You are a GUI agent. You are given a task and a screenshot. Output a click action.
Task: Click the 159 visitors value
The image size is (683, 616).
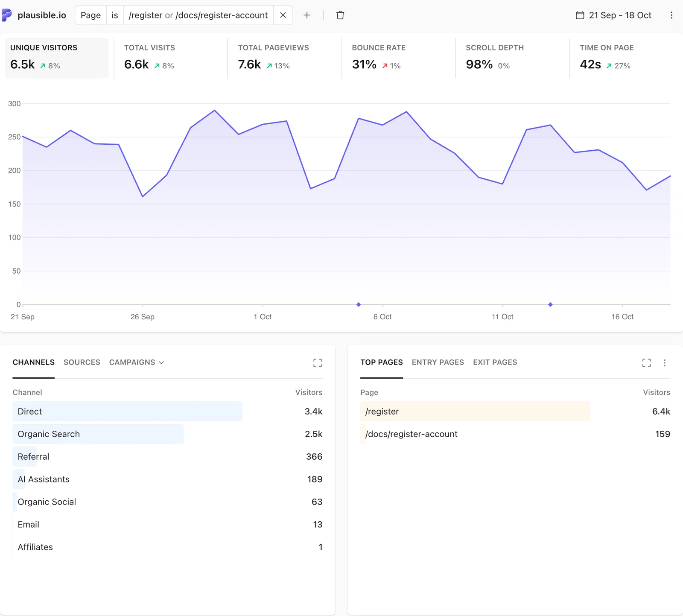pyautogui.click(x=663, y=434)
